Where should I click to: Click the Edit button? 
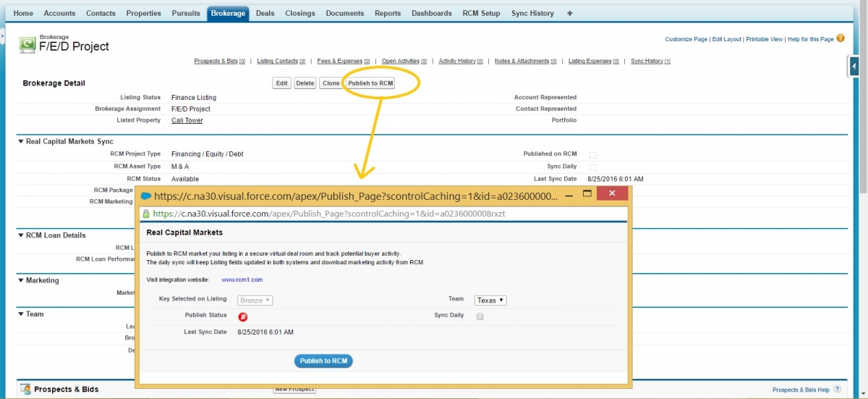pyautogui.click(x=282, y=83)
